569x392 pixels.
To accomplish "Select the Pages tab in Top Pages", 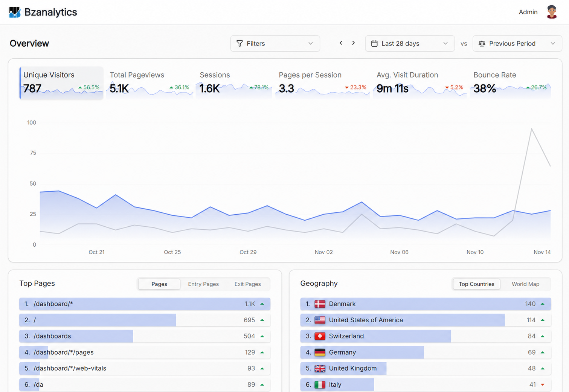I will click(159, 284).
